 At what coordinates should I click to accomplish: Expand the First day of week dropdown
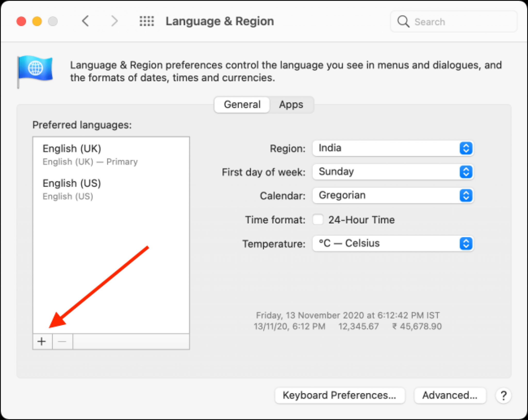pyautogui.click(x=393, y=172)
